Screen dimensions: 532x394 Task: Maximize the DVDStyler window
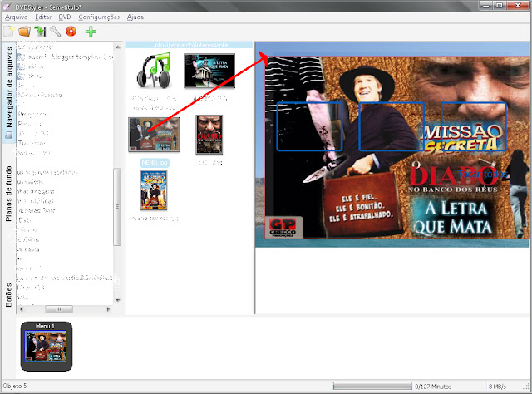[500, 6]
